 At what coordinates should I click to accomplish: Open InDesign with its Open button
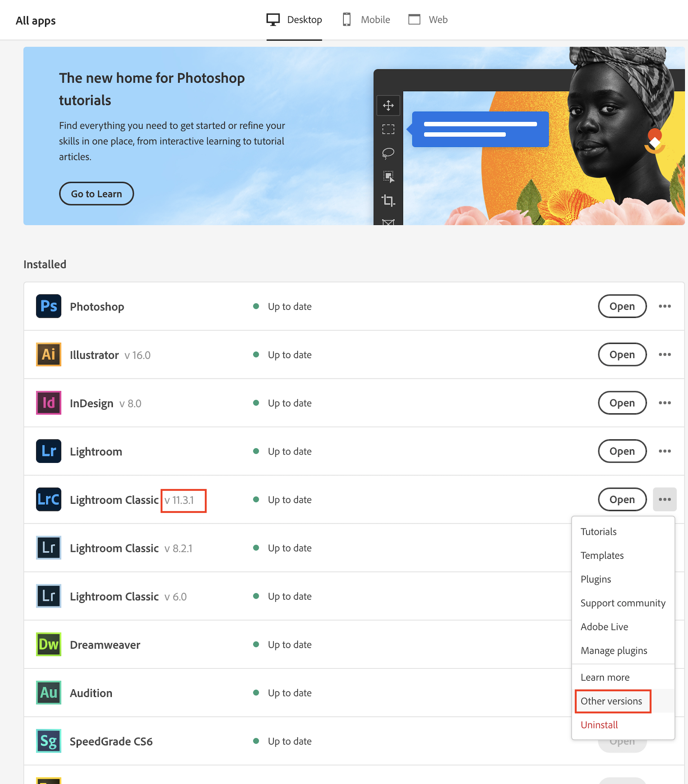(622, 403)
